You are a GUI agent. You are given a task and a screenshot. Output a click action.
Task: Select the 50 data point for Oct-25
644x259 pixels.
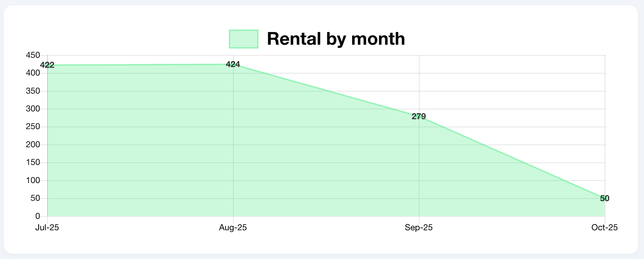(605, 198)
